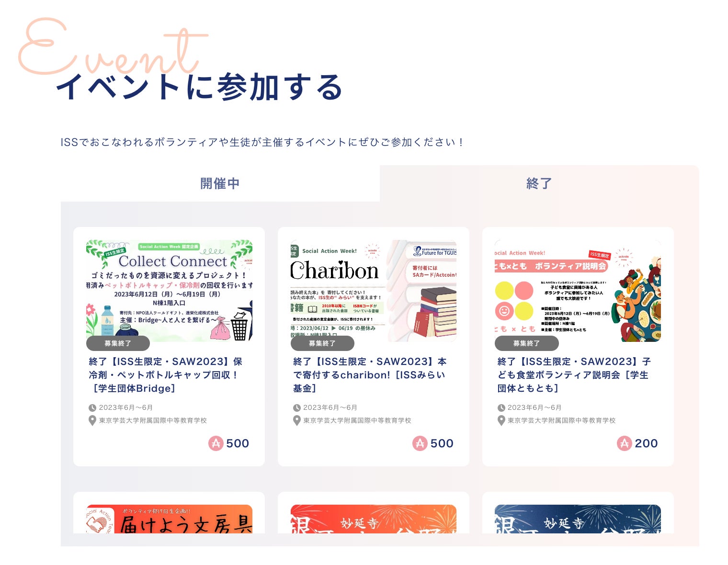This screenshot has width=728, height=565.
Task: Click the Actcoin icon beside 500 on the Bridge card
Action: click(216, 443)
